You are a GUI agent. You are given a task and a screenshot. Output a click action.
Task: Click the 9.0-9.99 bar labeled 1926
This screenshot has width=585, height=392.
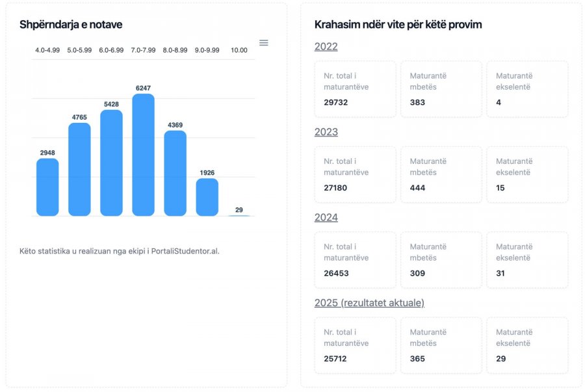pyautogui.click(x=207, y=198)
